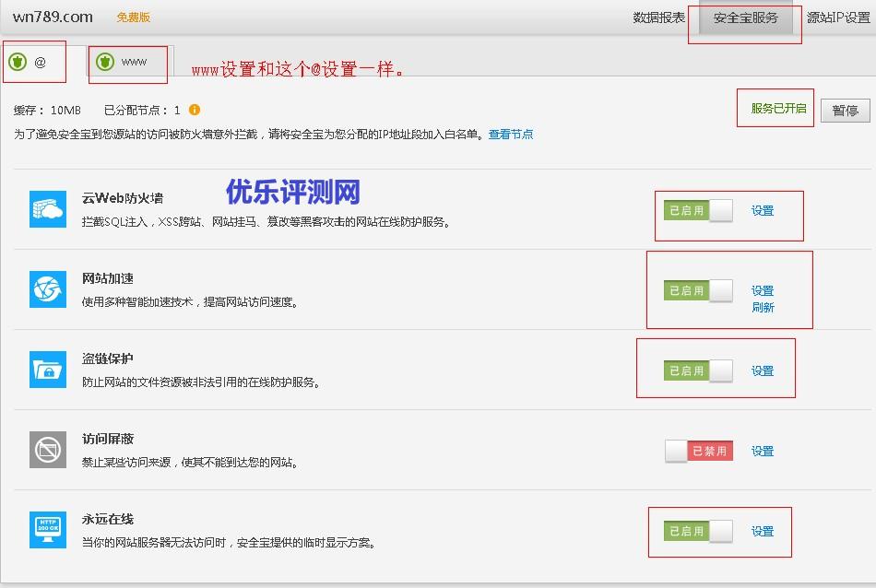Click the orange info icon beside 已分配节点
This screenshot has height=588, width=876.
click(x=195, y=111)
